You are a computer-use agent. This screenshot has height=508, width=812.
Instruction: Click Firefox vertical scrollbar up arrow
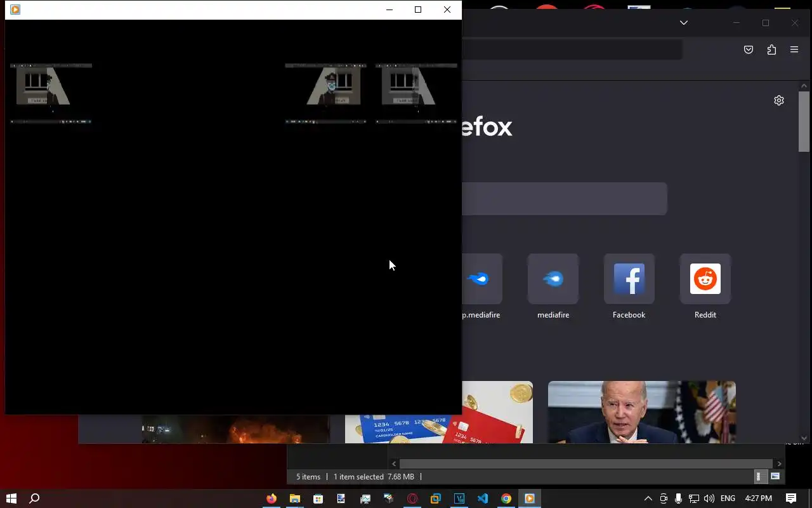pos(804,86)
